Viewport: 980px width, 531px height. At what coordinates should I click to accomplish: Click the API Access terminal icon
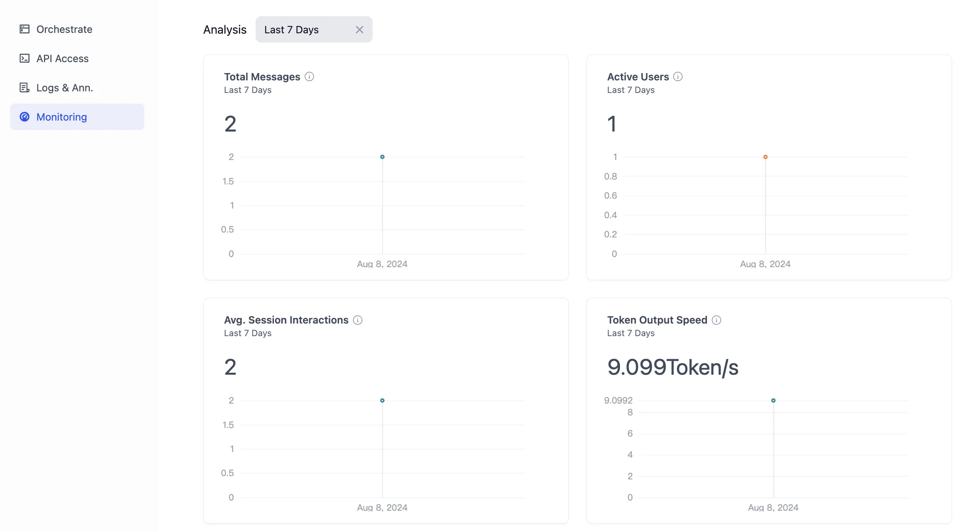click(x=24, y=58)
